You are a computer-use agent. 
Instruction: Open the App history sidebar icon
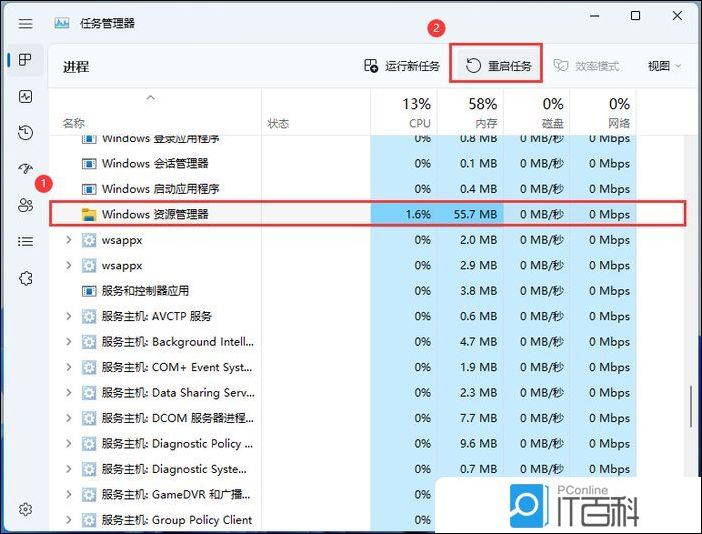(x=26, y=132)
